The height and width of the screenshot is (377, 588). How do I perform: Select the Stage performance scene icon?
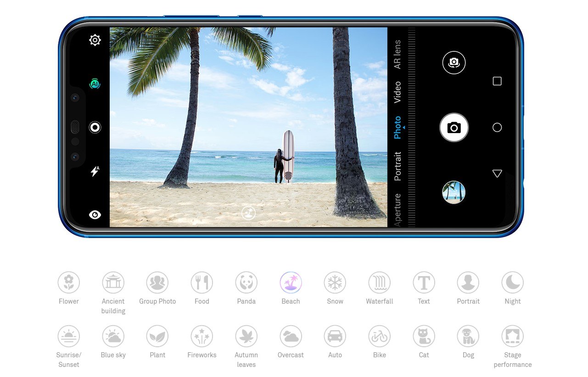(x=513, y=336)
